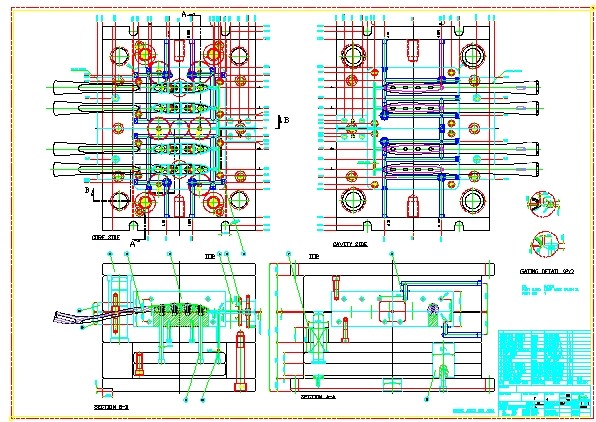596x422 pixels.
Task: Click the GATING DETAIL caption
Action: (x=547, y=271)
